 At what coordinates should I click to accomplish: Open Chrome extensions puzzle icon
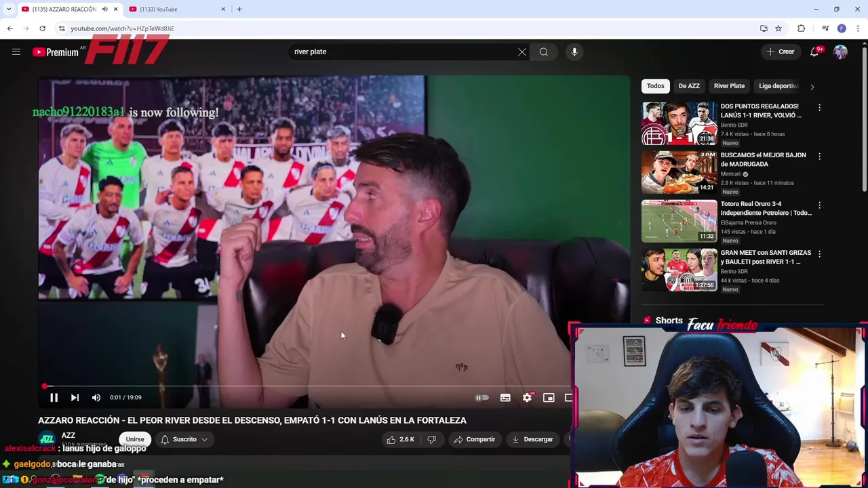tap(802, 28)
